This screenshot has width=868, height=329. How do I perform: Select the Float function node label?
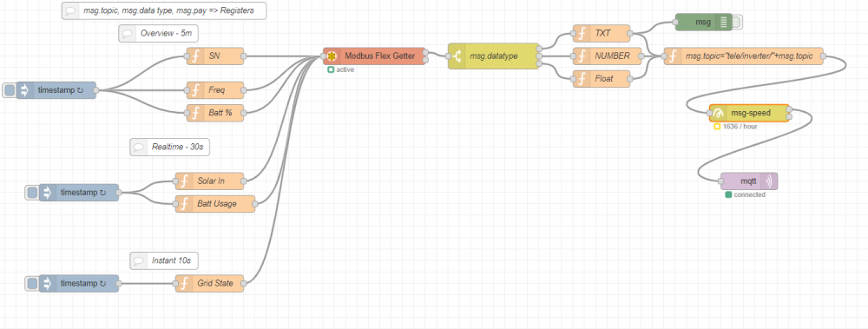tap(604, 79)
